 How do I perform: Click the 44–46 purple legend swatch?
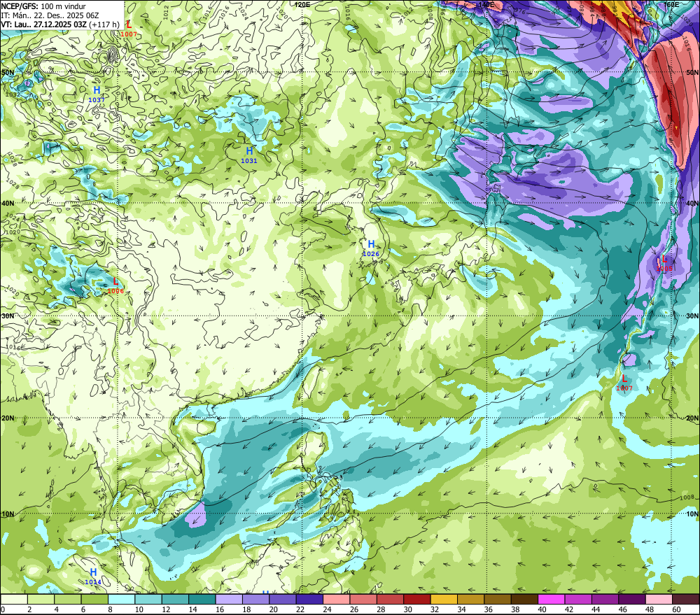tap(605, 600)
